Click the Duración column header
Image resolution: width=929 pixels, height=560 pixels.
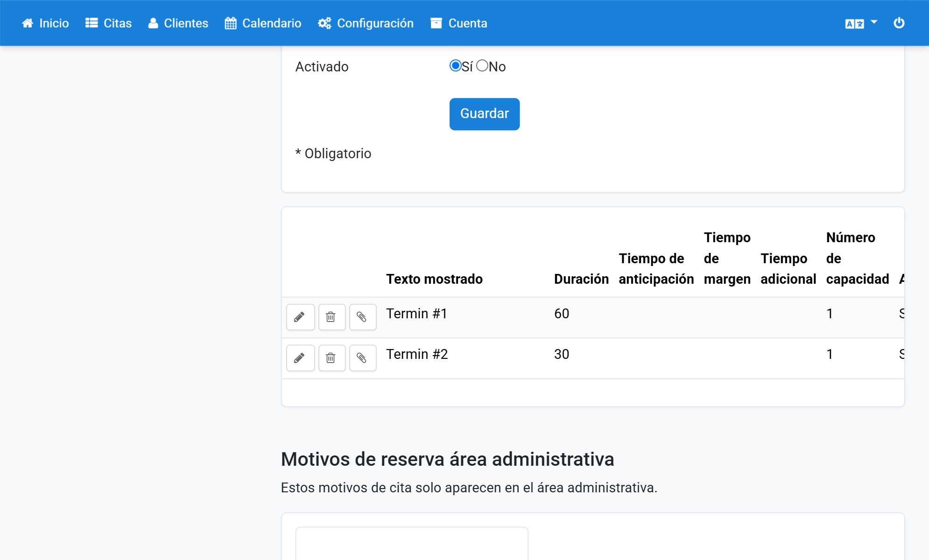pyautogui.click(x=581, y=279)
